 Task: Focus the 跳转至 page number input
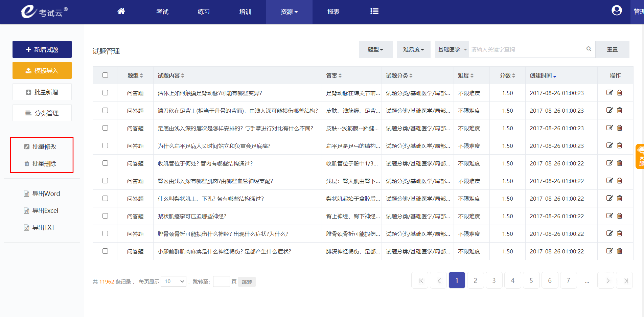pyautogui.click(x=222, y=281)
